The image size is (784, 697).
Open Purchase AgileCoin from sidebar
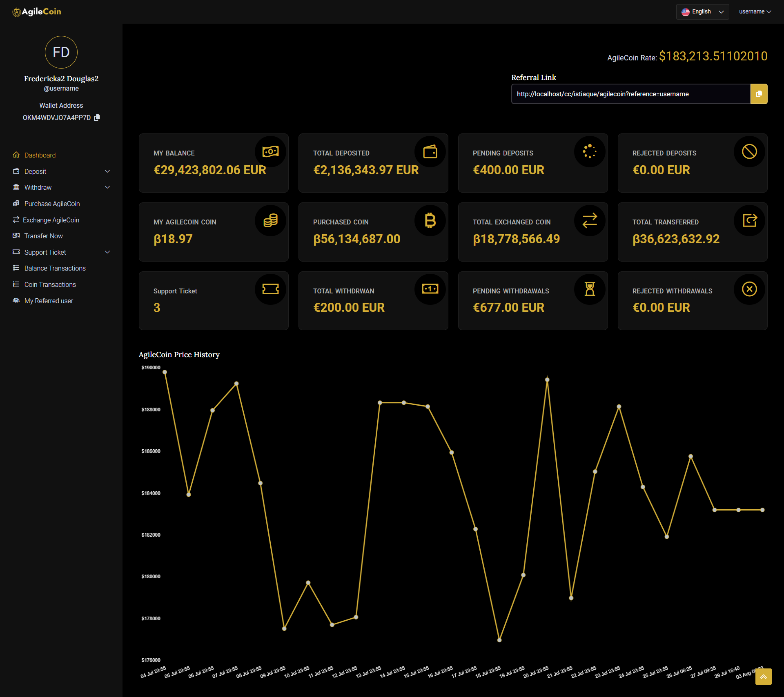[x=52, y=204]
